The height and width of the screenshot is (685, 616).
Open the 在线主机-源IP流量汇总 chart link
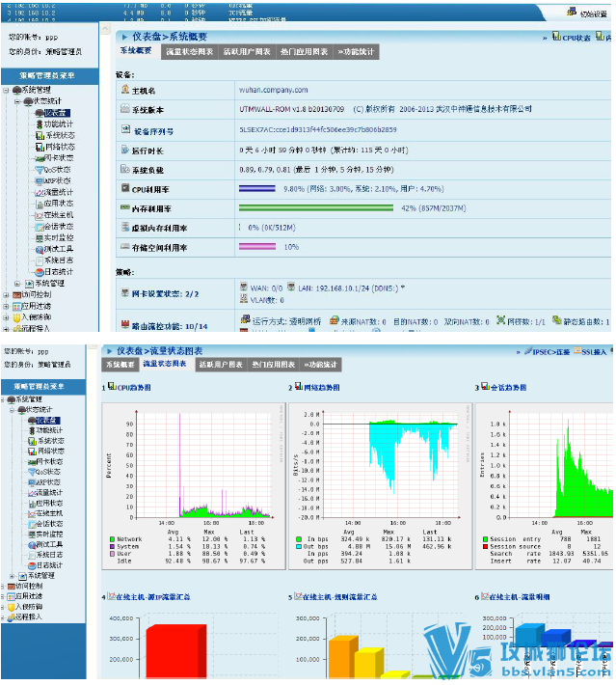point(153,597)
